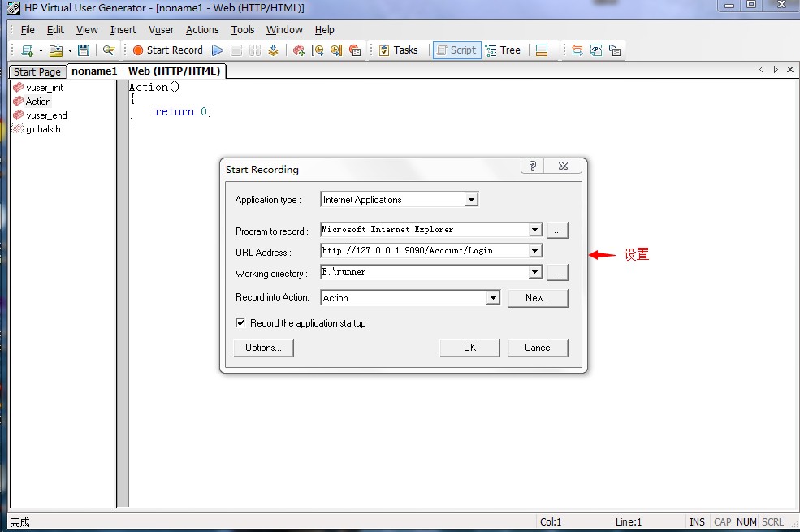Expand the Working directory dropdown arrow

[534, 272]
